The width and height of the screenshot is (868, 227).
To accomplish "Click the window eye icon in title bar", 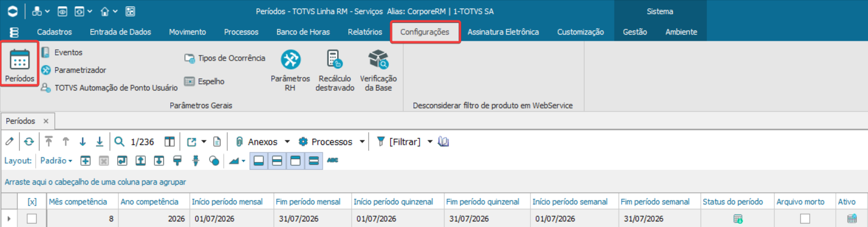I will click(x=62, y=11).
